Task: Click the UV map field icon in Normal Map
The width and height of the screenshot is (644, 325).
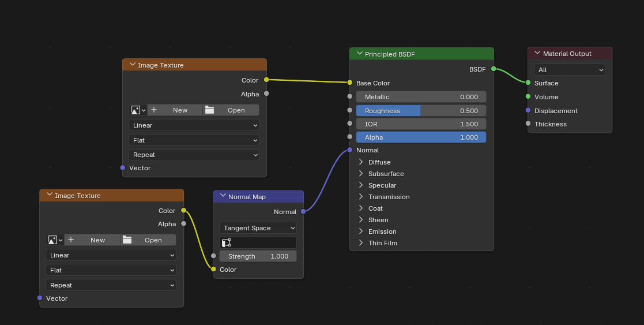Action: (x=226, y=243)
